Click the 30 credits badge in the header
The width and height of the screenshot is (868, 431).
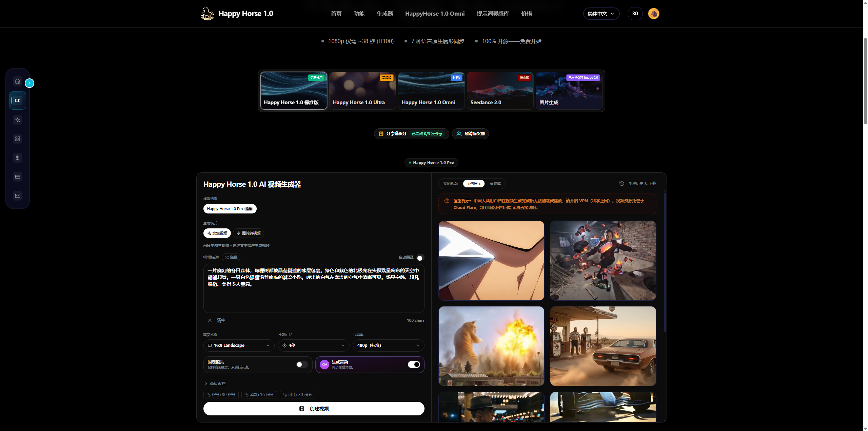(635, 14)
